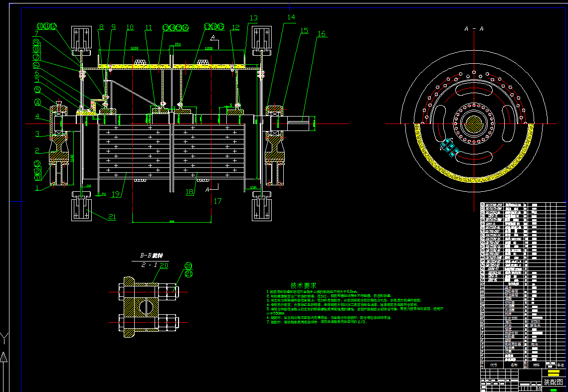Select plain number 20 in B-B detail
The height and width of the screenshot is (392, 568).
(x=164, y=265)
